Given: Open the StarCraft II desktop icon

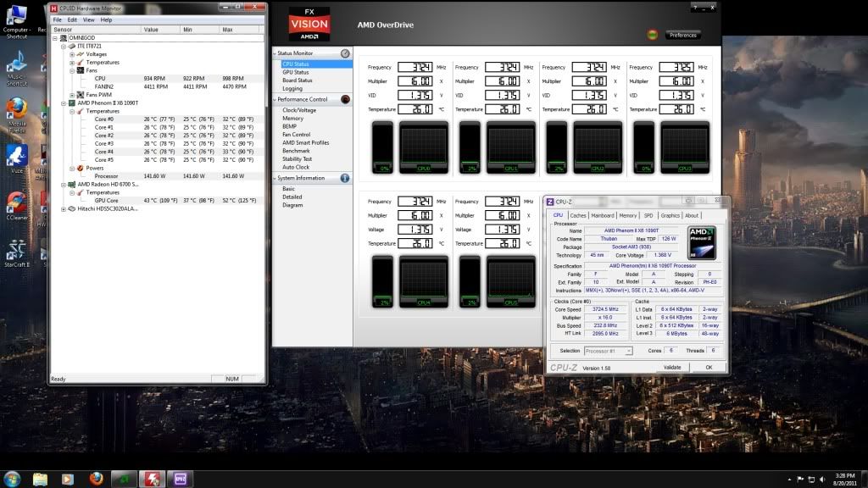Looking at the screenshot, I should [x=17, y=253].
